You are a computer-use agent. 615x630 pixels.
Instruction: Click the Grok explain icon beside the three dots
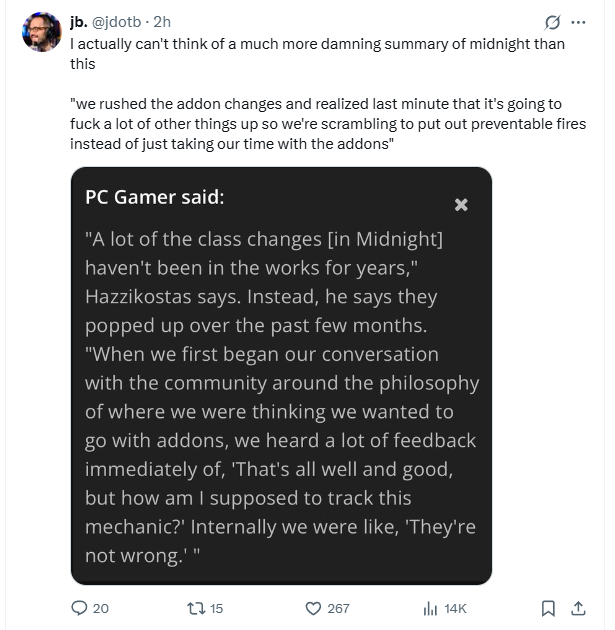tap(552, 22)
